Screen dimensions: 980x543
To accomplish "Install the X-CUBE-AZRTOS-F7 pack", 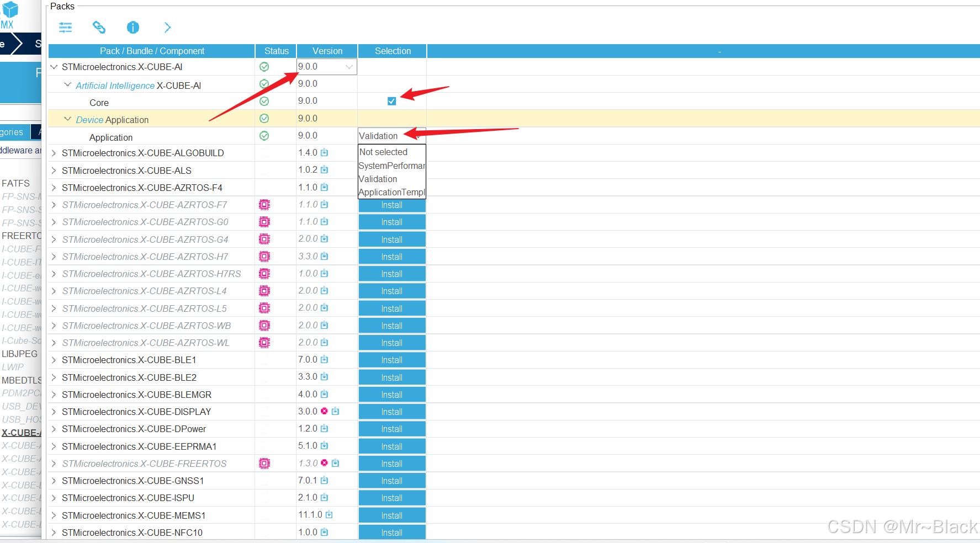I will click(x=392, y=205).
